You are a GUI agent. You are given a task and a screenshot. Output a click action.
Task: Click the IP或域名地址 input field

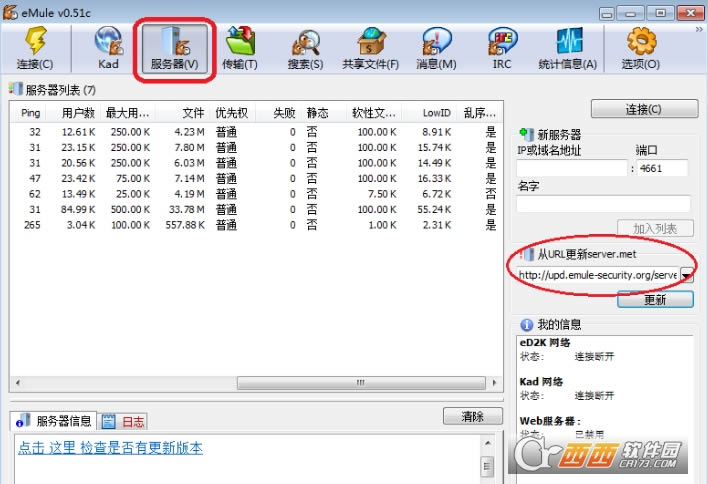(x=571, y=168)
